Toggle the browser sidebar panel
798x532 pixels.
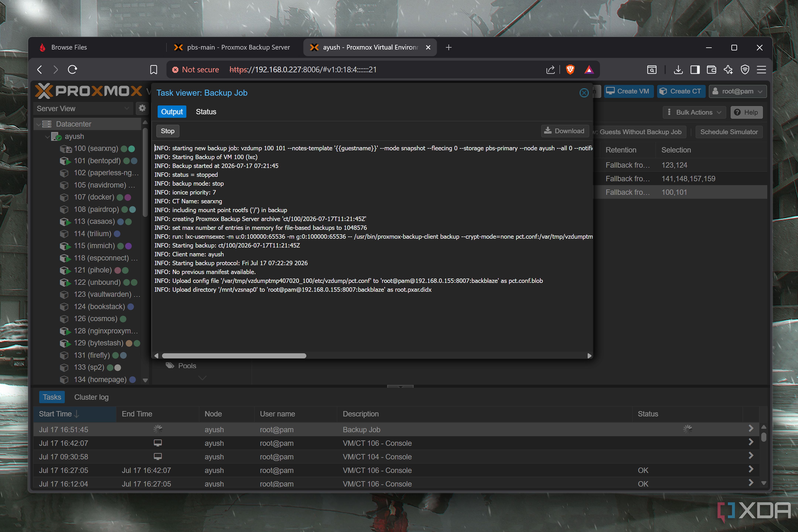[x=695, y=70]
